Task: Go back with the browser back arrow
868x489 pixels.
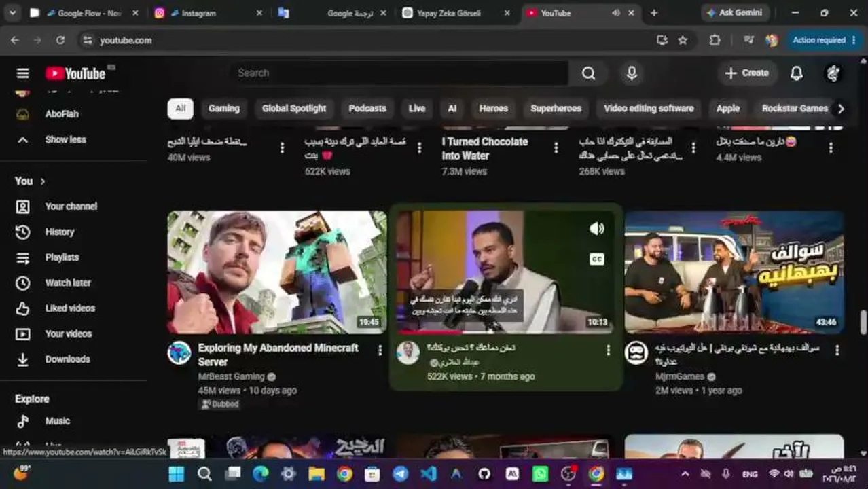Action: [x=15, y=40]
